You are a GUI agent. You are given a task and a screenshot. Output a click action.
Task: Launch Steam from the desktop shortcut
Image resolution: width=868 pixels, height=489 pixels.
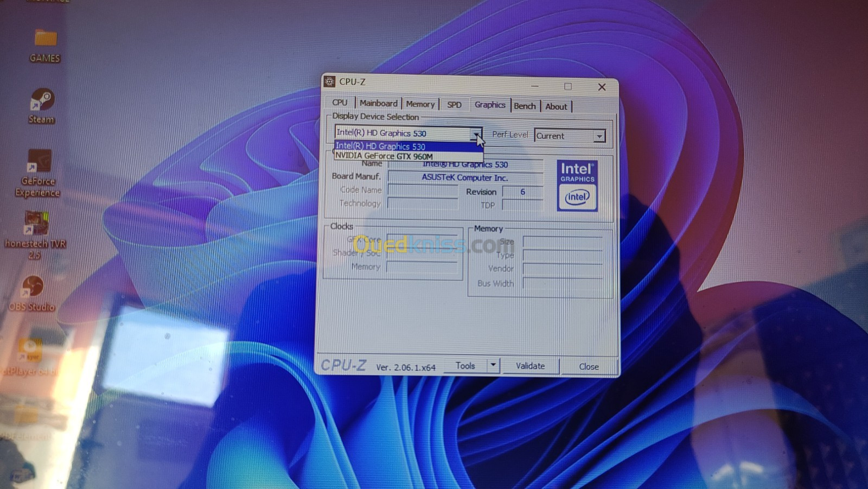tap(42, 106)
